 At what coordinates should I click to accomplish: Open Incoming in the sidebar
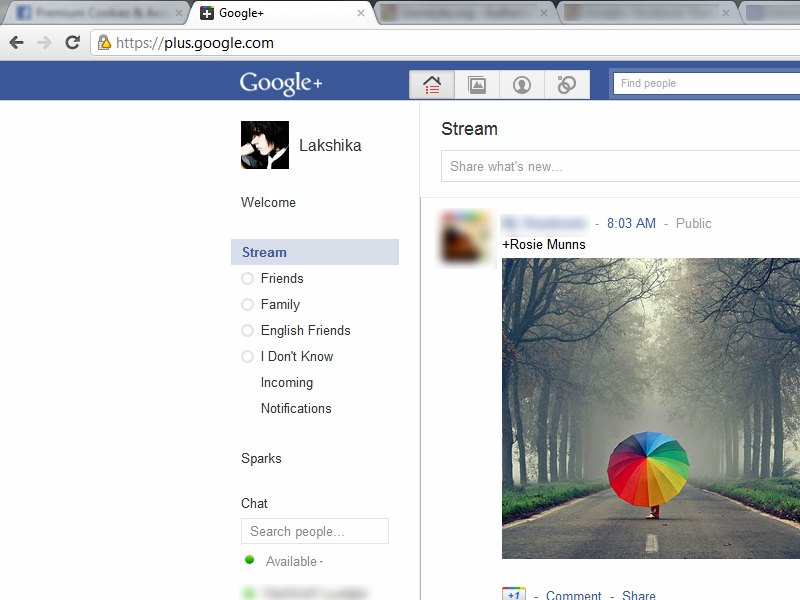coord(287,383)
